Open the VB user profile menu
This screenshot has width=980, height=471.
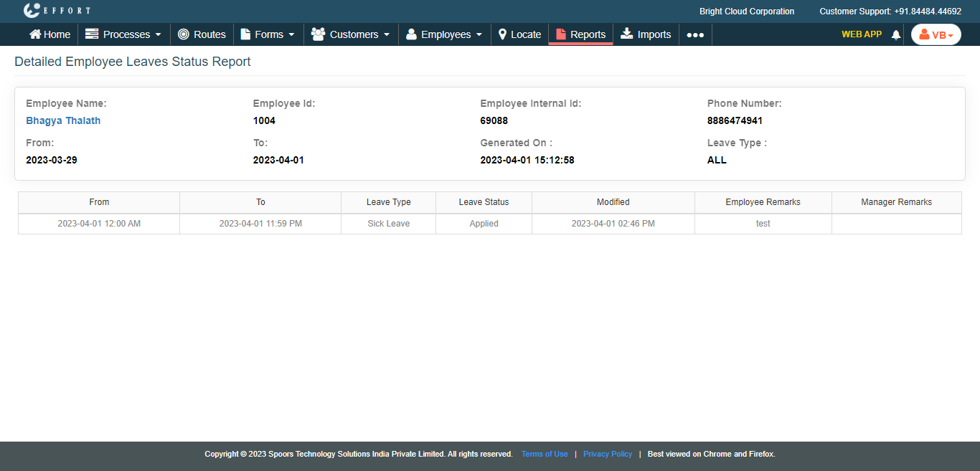pos(936,34)
